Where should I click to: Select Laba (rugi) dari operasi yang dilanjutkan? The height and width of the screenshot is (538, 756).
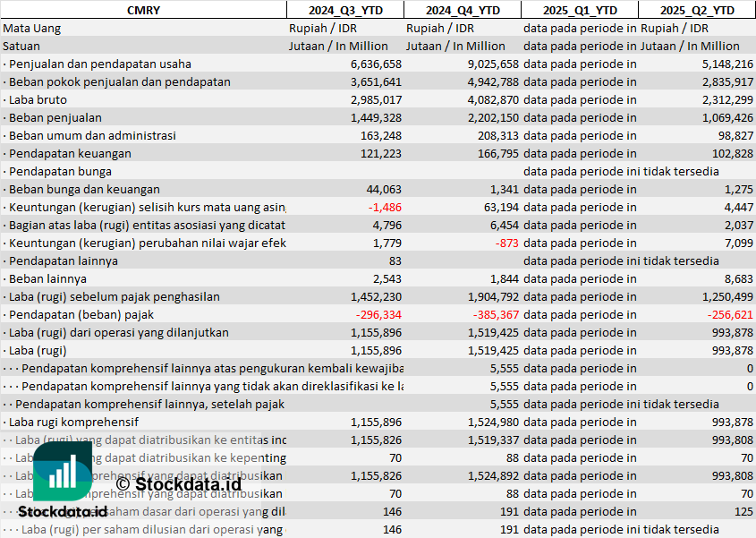click(x=115, y=332)
